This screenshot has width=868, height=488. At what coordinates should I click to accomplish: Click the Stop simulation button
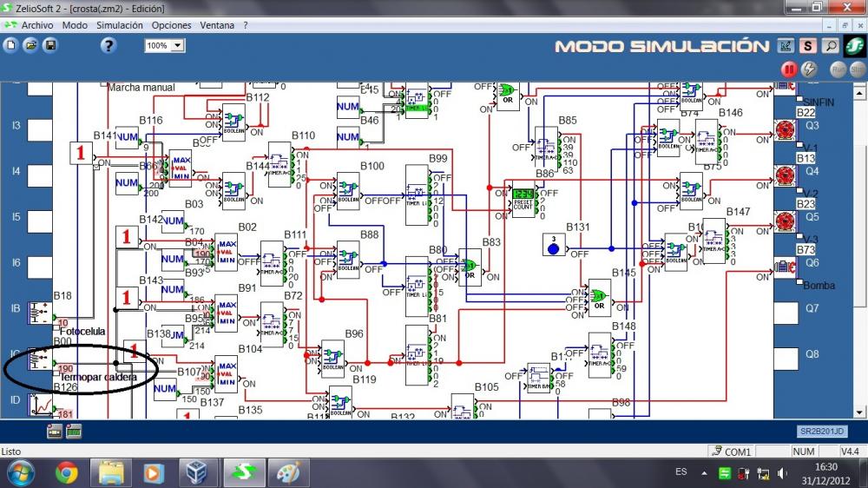pos(857,69)
